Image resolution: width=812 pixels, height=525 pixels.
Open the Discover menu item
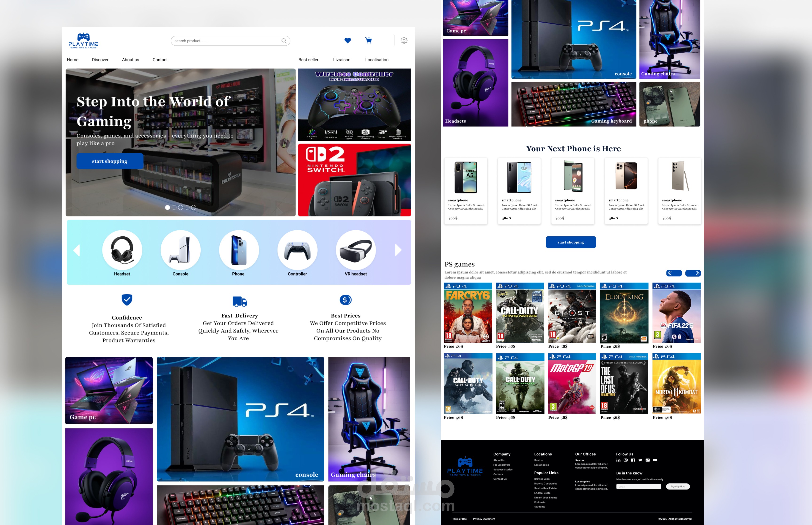pyautogui.click(x=100, y=60)
